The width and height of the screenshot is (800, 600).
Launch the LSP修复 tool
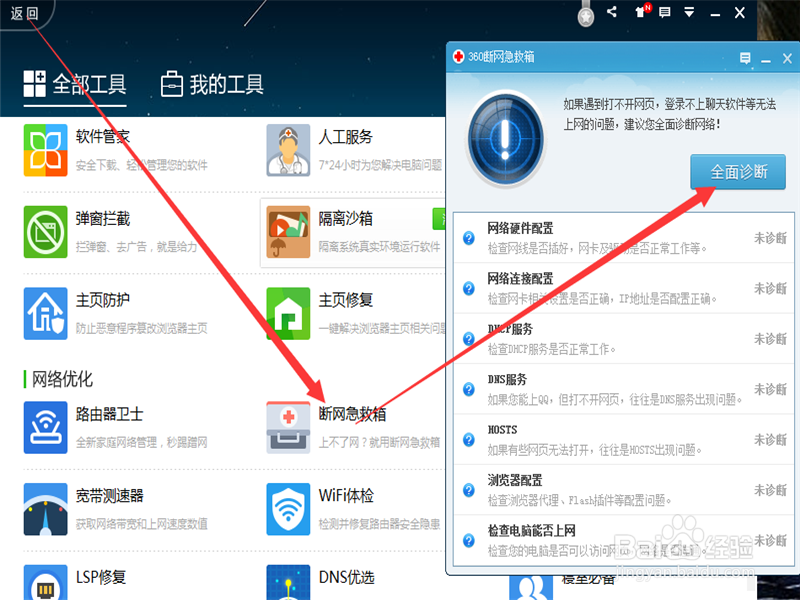click(100, 578)
